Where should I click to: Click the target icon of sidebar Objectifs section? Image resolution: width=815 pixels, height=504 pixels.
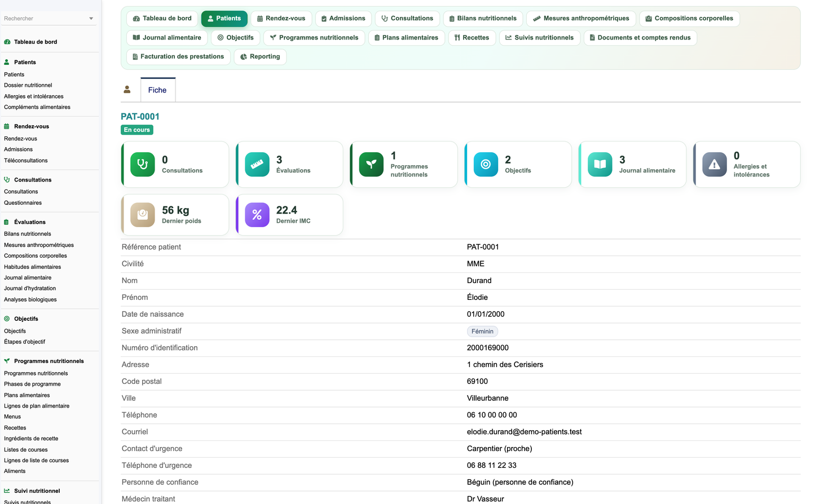pos(7,319)
